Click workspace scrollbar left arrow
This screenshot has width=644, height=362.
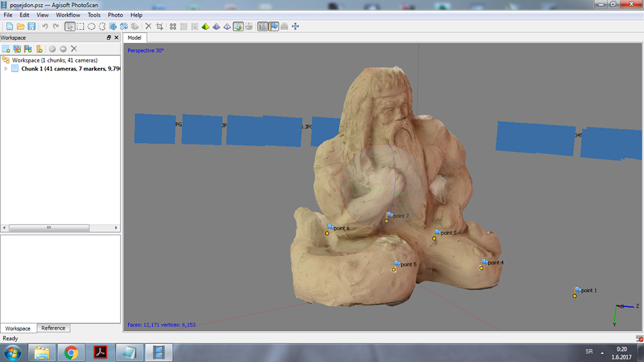[x=4, y=228]
